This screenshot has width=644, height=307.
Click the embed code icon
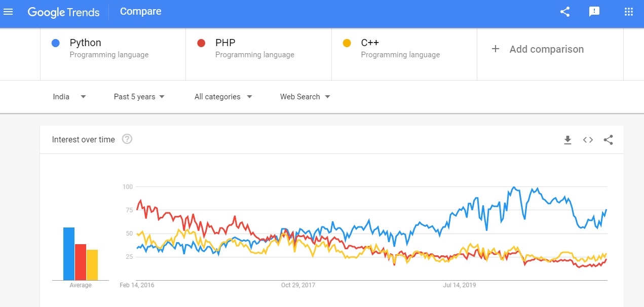pos(588,140)
